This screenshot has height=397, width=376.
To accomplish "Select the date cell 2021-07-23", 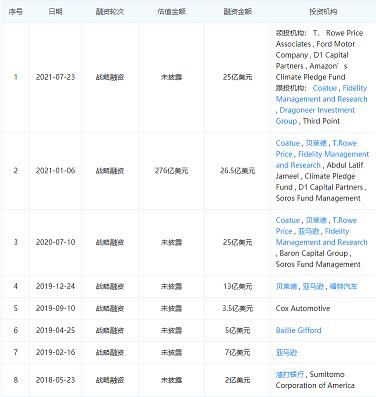I will tap(55, 77).
